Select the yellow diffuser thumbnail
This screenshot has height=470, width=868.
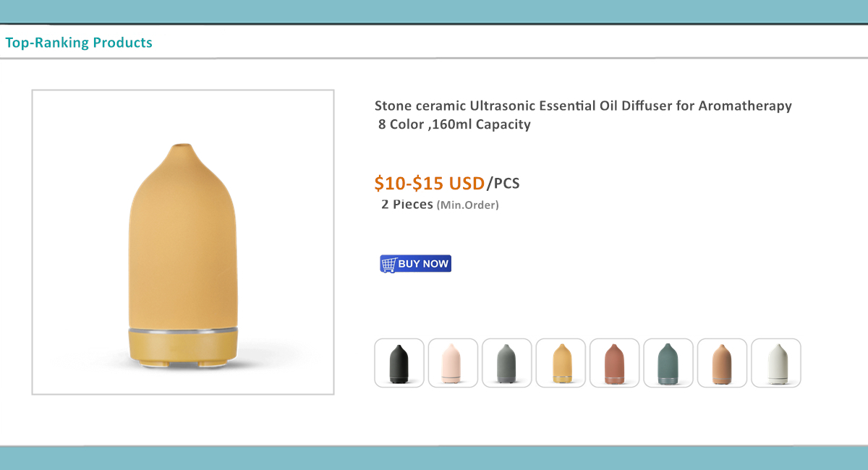(x=561, y=363)
